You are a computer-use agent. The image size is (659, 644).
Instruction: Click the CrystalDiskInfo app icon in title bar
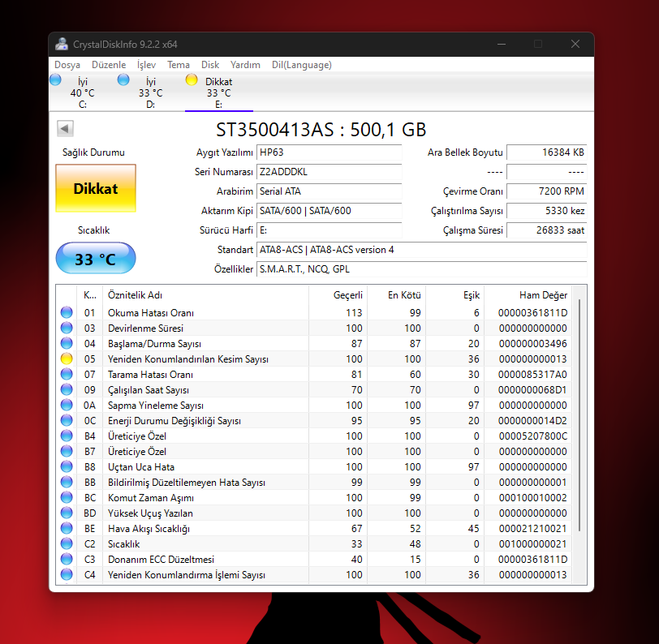pyautogui.click(x=62, y=44)
